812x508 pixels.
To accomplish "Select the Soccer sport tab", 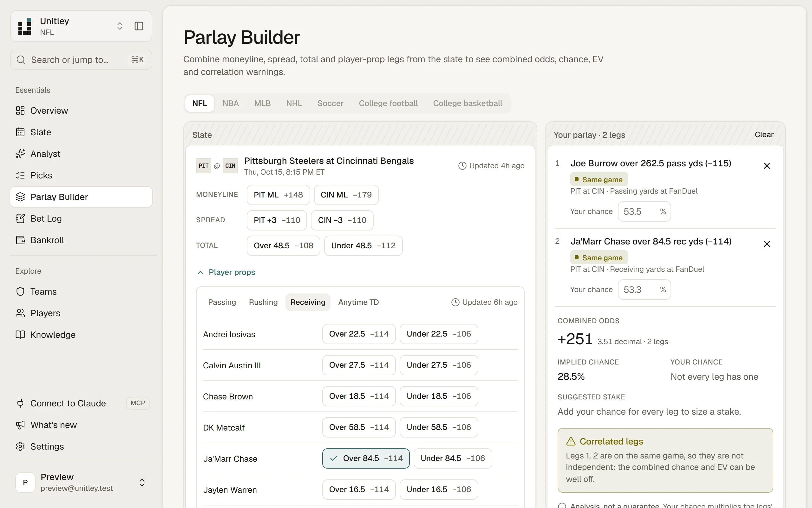I will (x=330, y=103).
